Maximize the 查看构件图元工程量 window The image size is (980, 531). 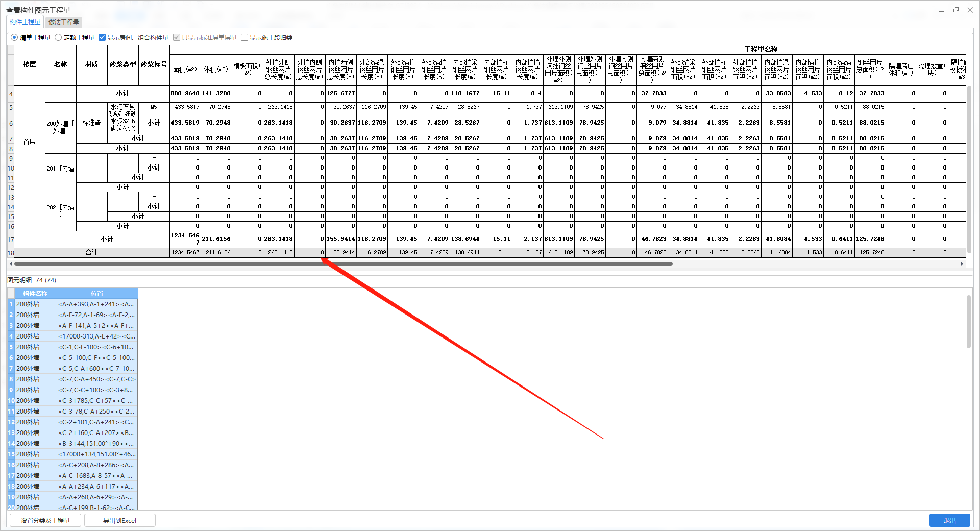[955, 10]
